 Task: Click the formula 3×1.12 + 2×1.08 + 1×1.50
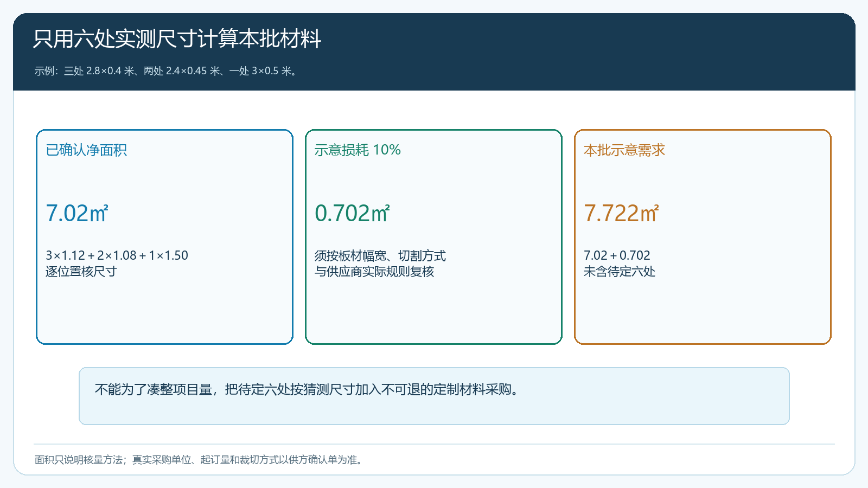point(117,255)
